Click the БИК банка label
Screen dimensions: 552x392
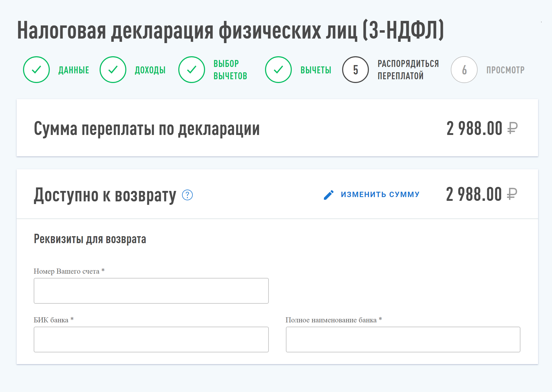coord(54,320)
